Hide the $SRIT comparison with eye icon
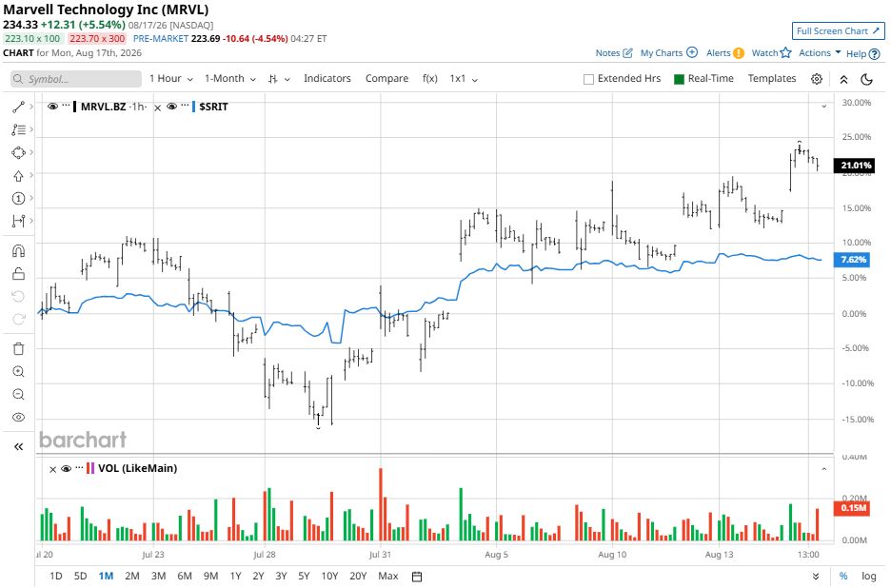891x588 pixels. (171, 107)
